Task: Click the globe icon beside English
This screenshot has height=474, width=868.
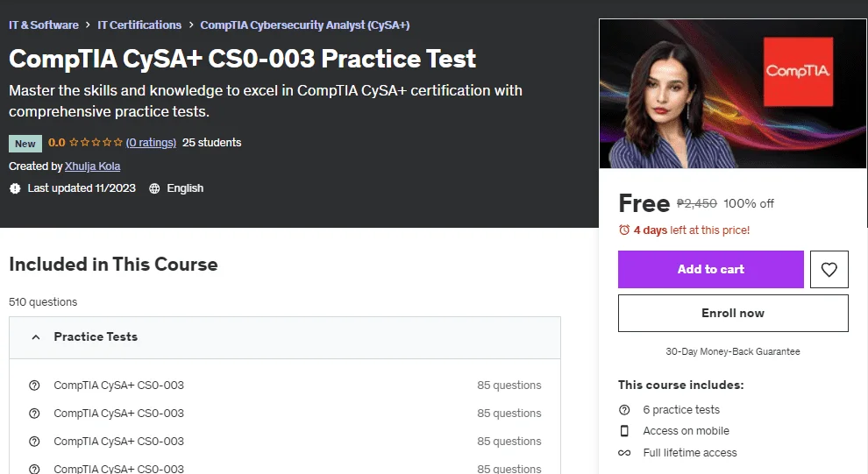Action: (x=154, y=188)
